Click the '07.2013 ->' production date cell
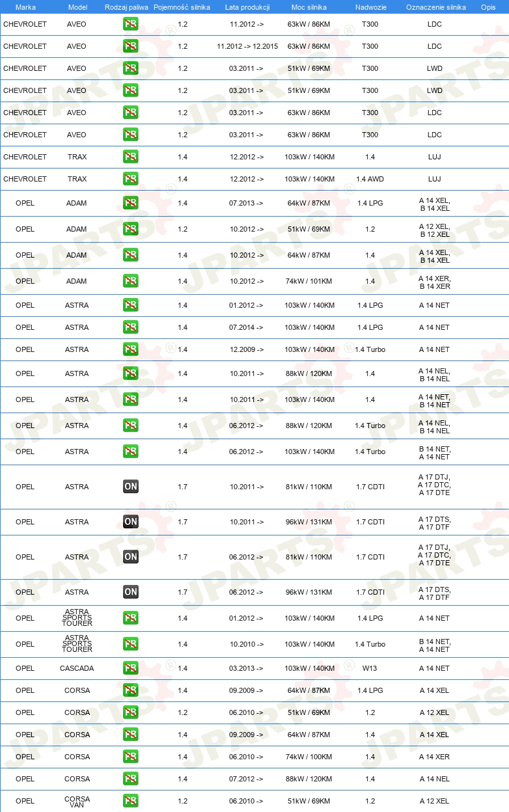Viewport: 509px width, 812px height. tap(247, 203)
